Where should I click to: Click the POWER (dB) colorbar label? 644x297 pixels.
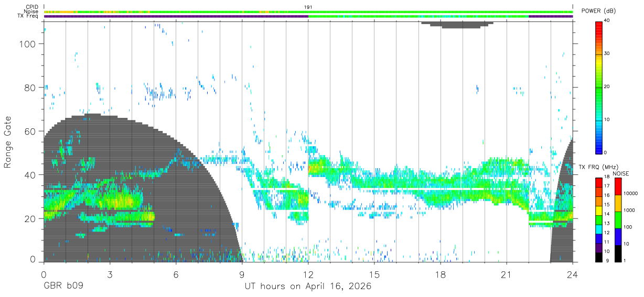tap(598, 11)
